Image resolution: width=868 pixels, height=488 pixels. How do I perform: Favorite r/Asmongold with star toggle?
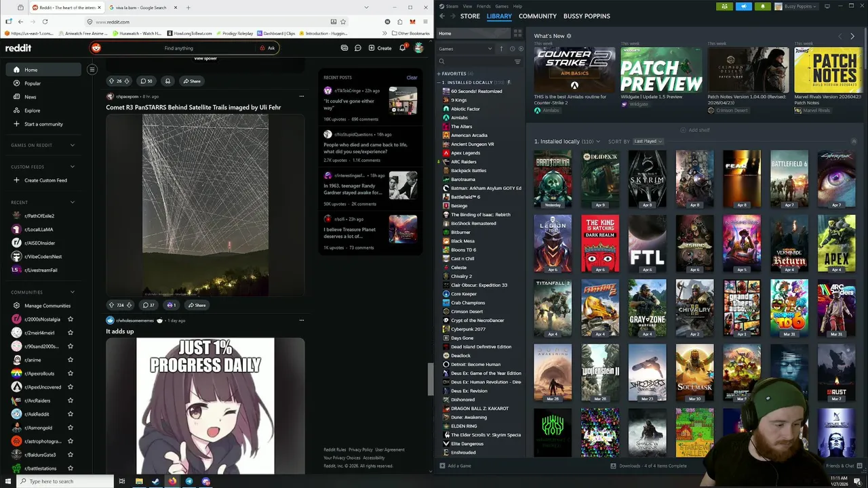pyautogui.click(x=71, y=428)
